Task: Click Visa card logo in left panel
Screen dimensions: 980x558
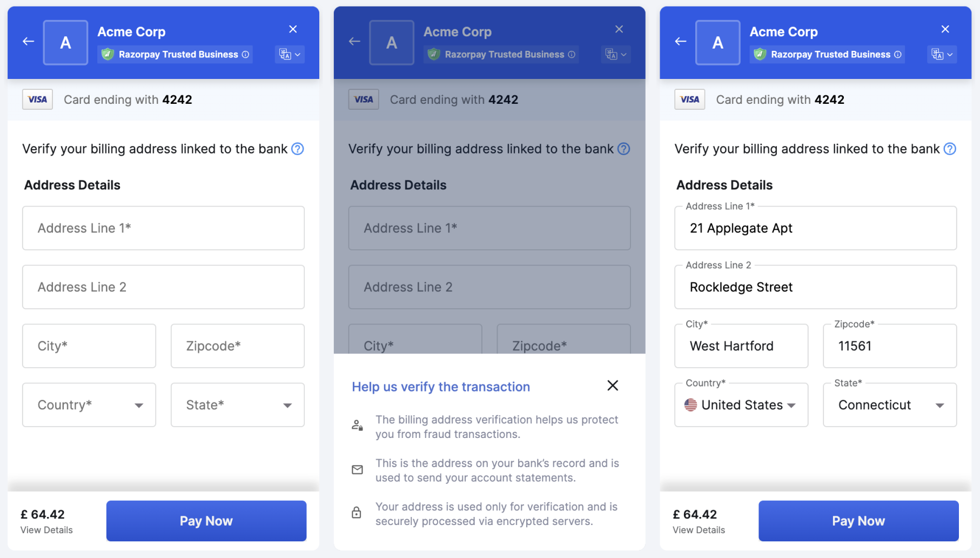Action: click(x=37, y=99)
